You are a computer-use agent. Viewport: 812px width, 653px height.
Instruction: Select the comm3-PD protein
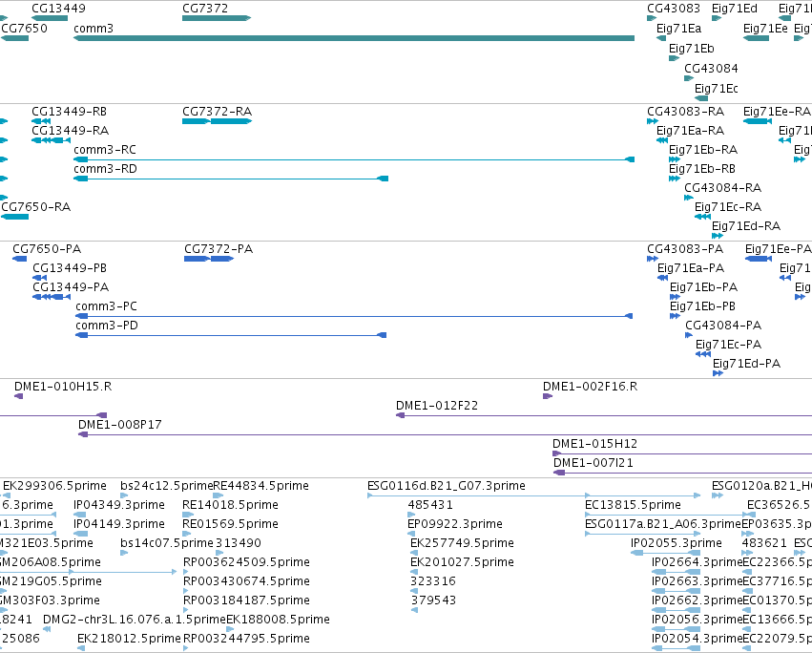click(231, 335)
